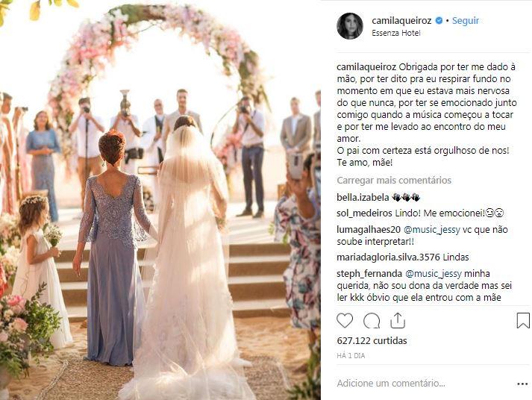Click the camilaqueiroz profile avatar

(x=350, y=26)
